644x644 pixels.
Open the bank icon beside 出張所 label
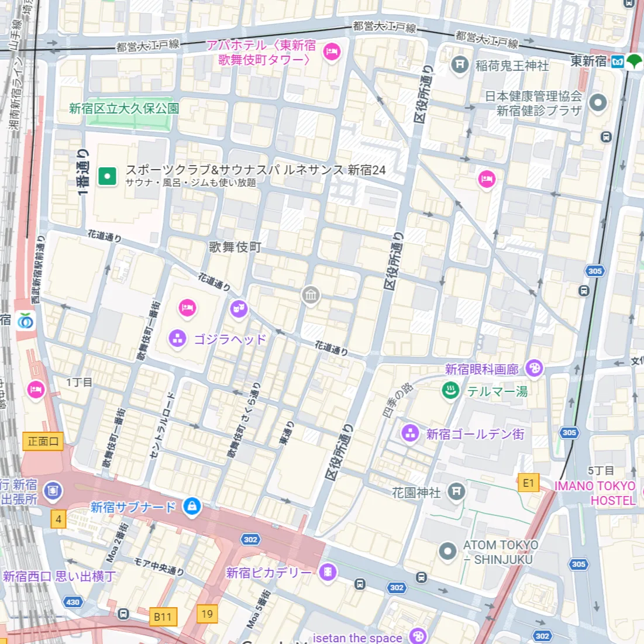coord(53,491)
